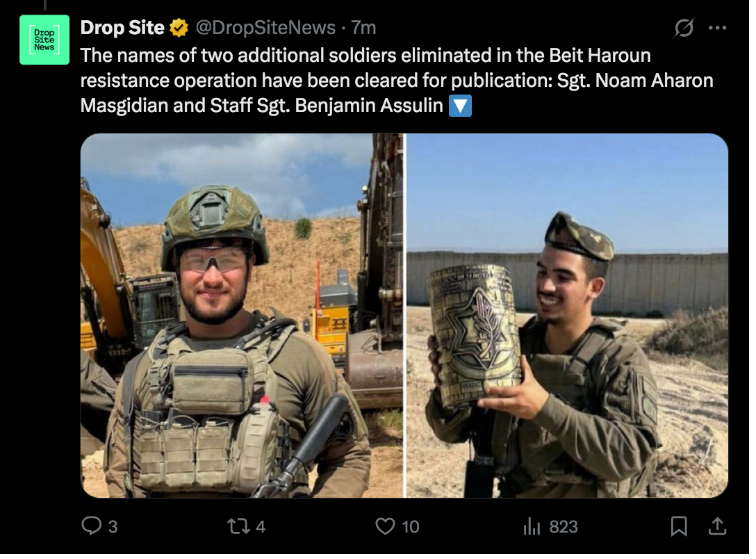
Task: Click the Drop Site display name
Action: pyautogui.click(x=122, y=28)
